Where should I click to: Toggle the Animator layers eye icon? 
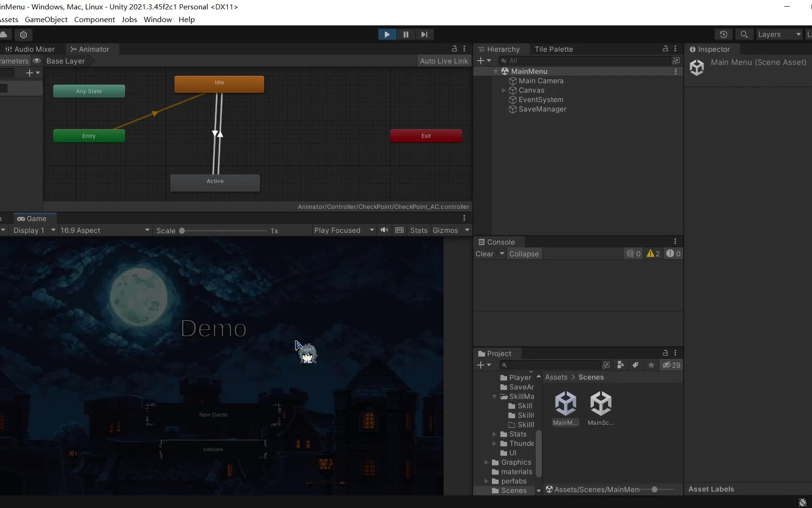coord(37,61)
